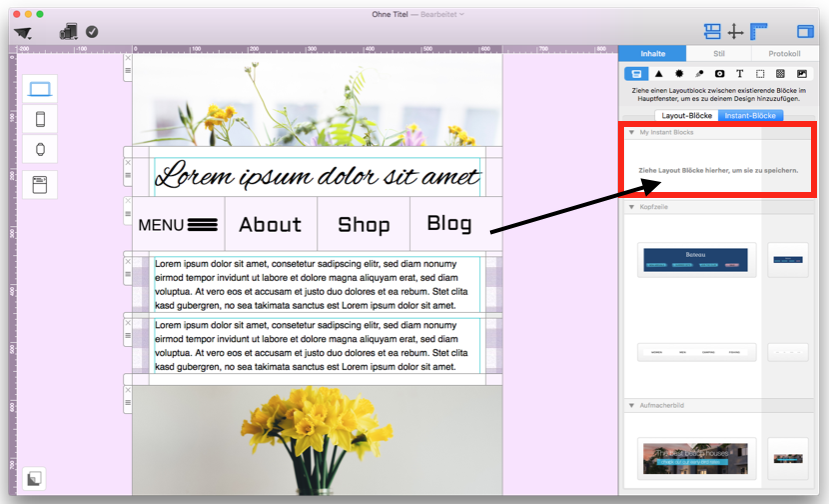Click drag handle of daffodil image block
The height and width of the screenshot is (504, 829).
pyautogui.click(x=128, y=402)
